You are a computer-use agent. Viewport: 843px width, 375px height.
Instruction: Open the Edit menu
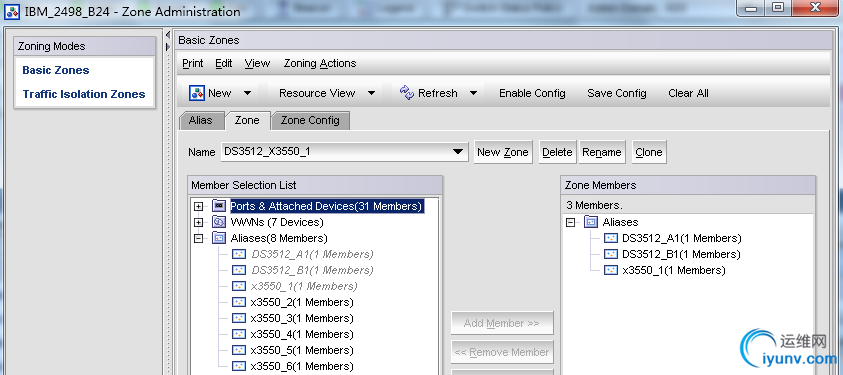224,63
